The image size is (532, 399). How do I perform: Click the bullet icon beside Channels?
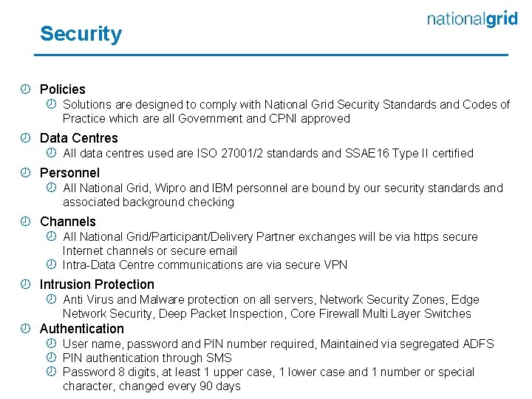coord(26,222)
